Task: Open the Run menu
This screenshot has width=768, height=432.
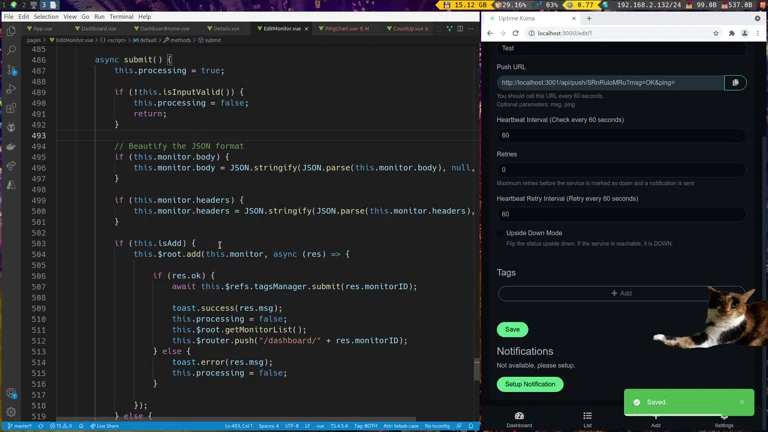Action: click(99, 17)
